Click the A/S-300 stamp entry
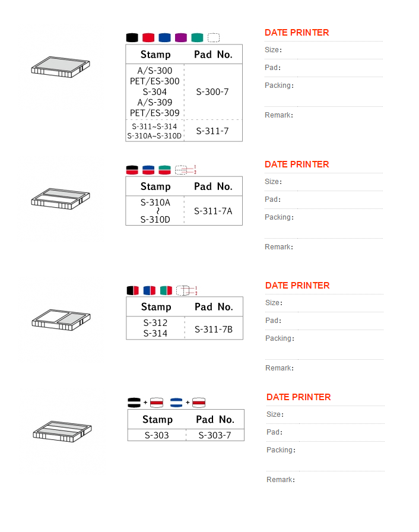 click(154, 71)
